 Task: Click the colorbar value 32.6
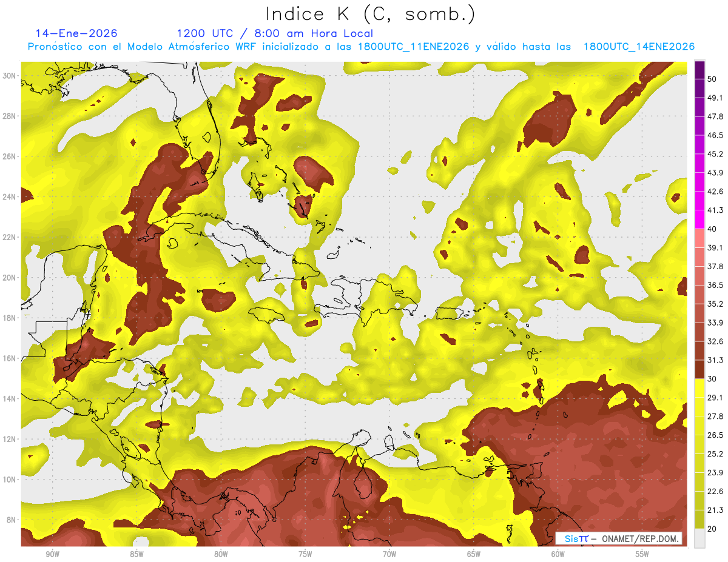click(x=715, y=341)
